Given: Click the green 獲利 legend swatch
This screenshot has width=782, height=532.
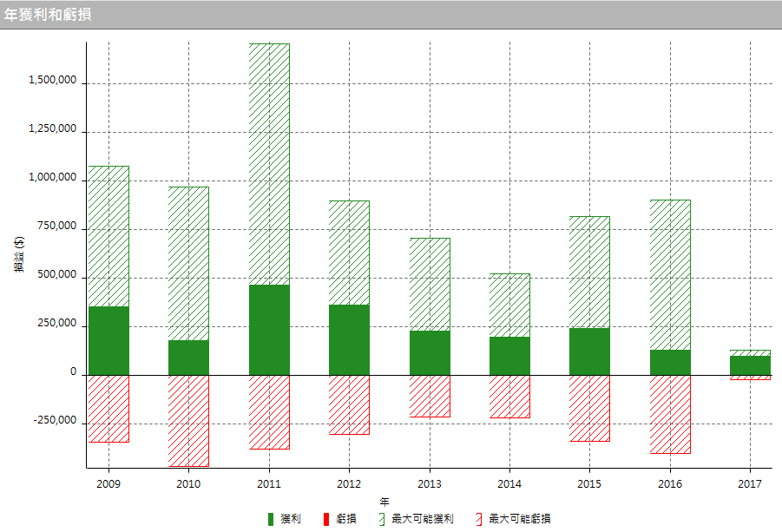Looking at the screenshot, I should click(x=271, y=519).
